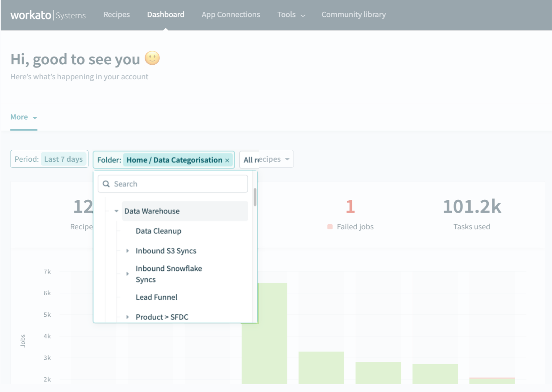Viewport: 552px width, 392px height.
Task: Select the Product > SFDC folder
Action: 162,317
